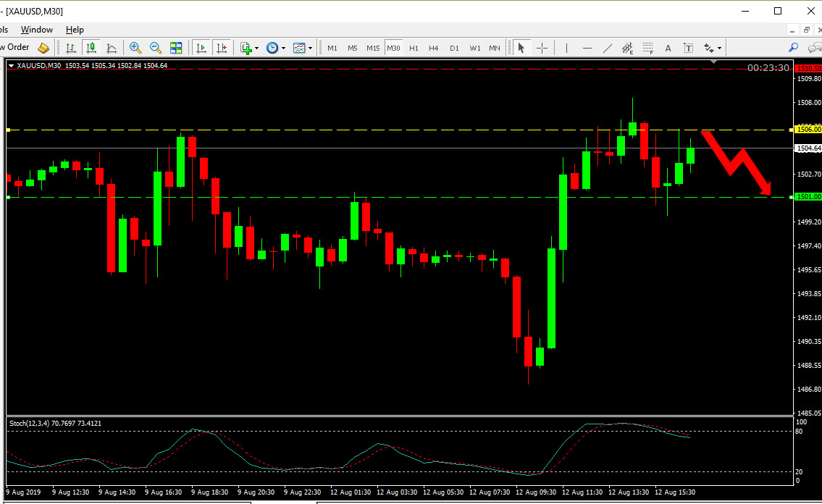Switch chart to bar chart type
The image size is (822, 504).
point(71,48)
